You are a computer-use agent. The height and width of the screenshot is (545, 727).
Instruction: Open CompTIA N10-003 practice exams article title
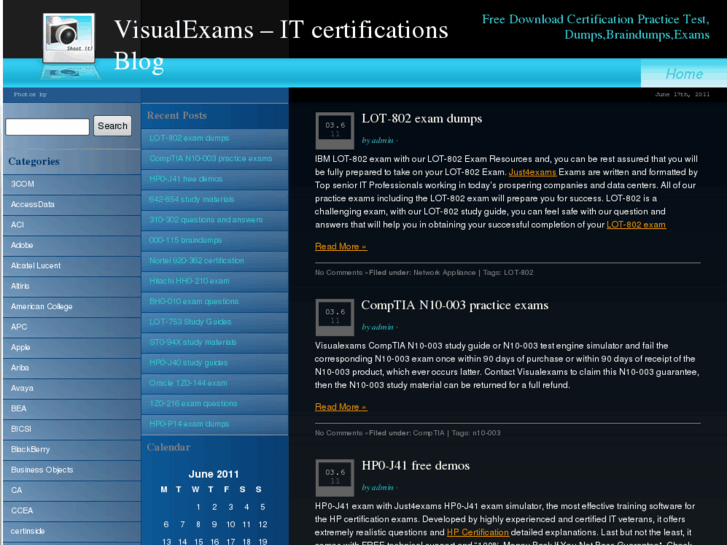(454, 305)
